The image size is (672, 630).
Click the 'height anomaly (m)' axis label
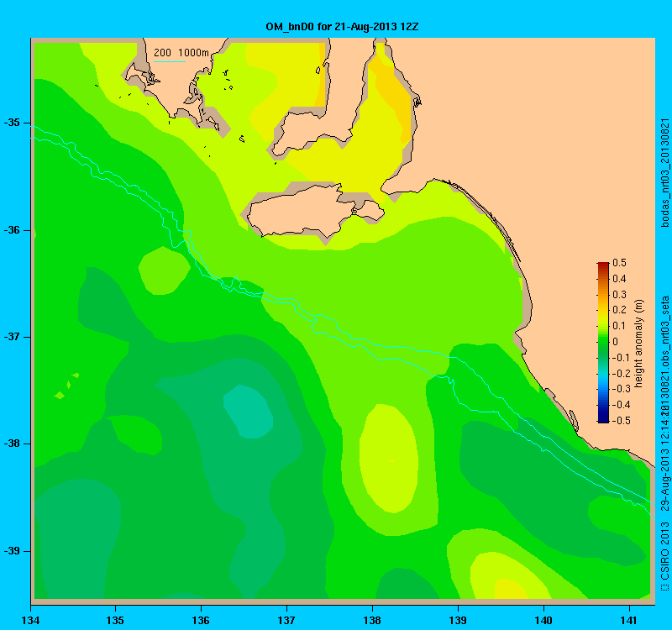(x=639, y=343)
